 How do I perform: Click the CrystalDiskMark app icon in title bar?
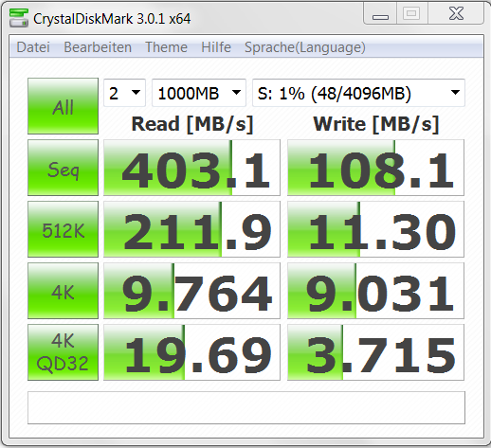19,18
